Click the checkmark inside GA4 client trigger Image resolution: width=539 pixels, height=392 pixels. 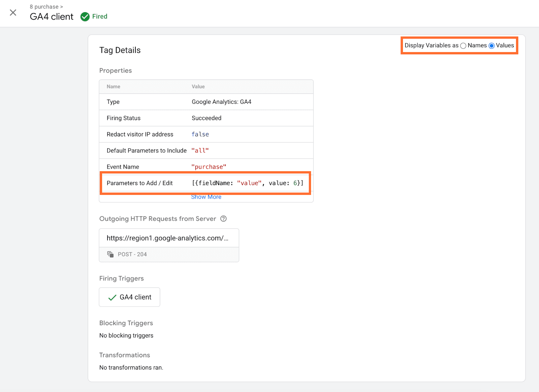[x=111, y=297]
